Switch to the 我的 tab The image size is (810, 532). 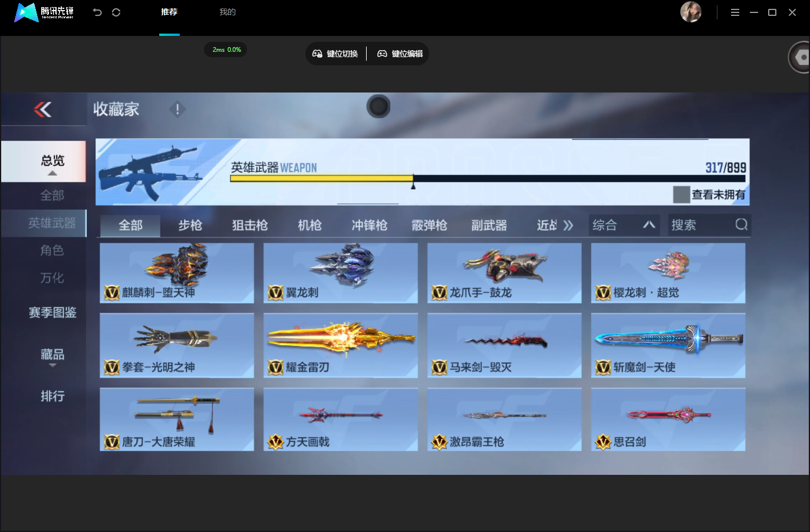coord(228,12)
